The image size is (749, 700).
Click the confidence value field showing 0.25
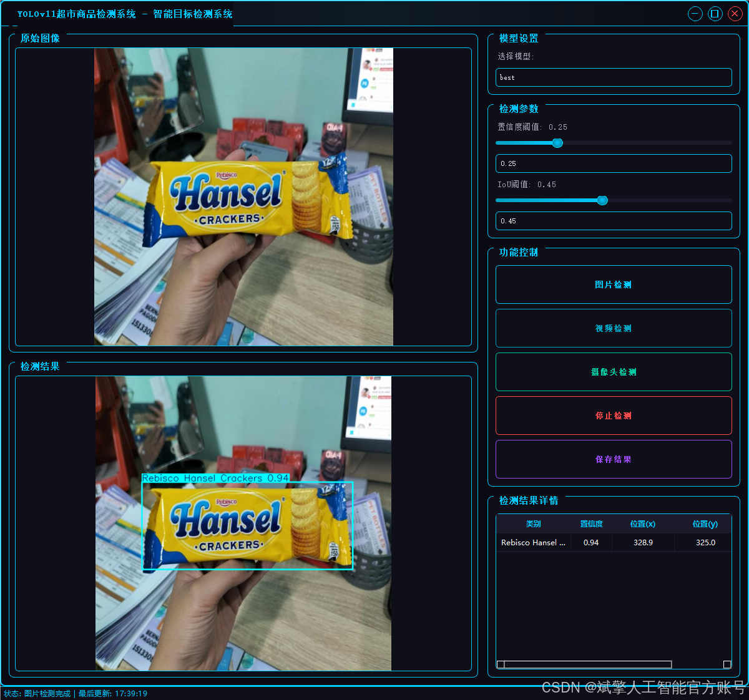tap(614, 163)
